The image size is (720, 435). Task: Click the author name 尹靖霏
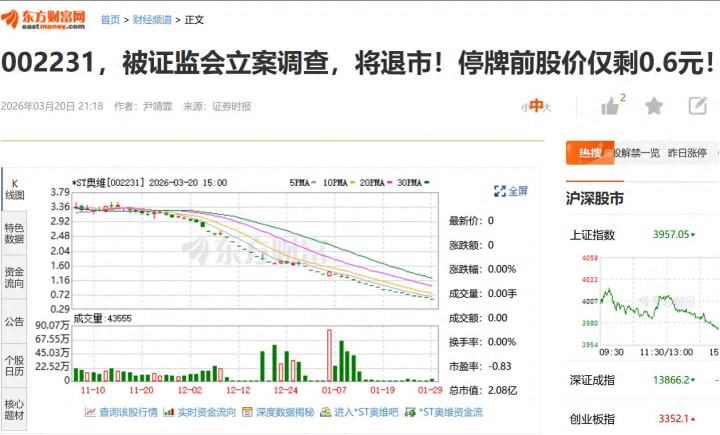pos(157,107)
